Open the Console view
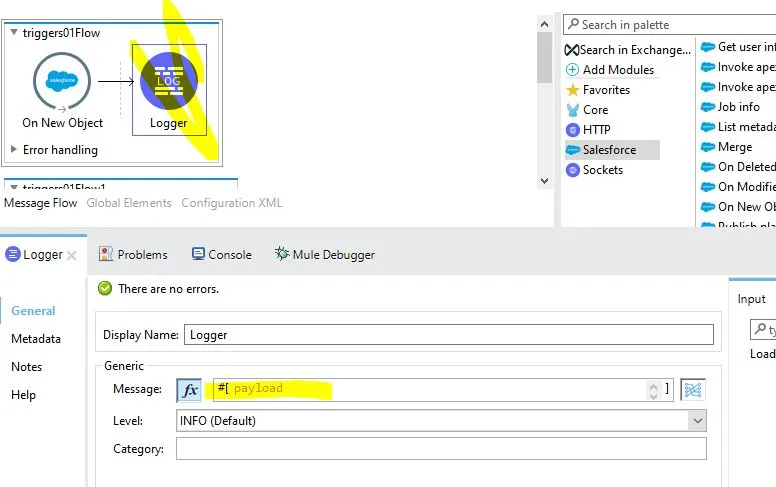 [222, 255]
